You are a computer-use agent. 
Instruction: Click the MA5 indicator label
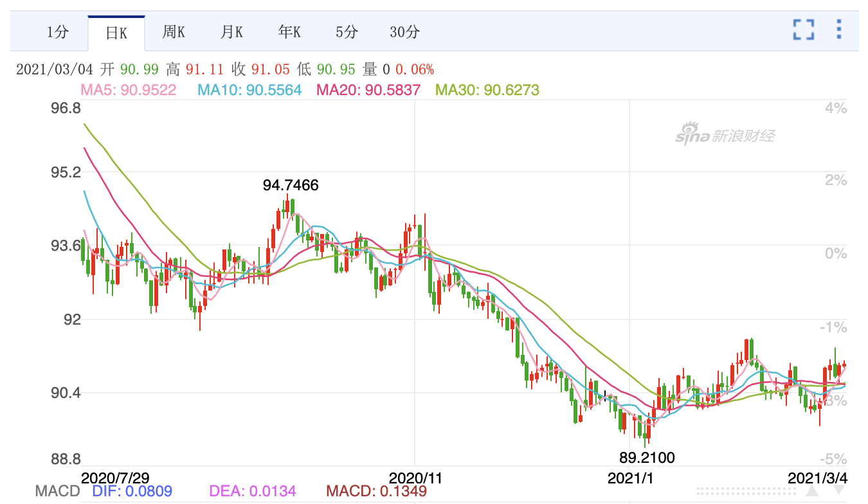click(x=128, y=90)
